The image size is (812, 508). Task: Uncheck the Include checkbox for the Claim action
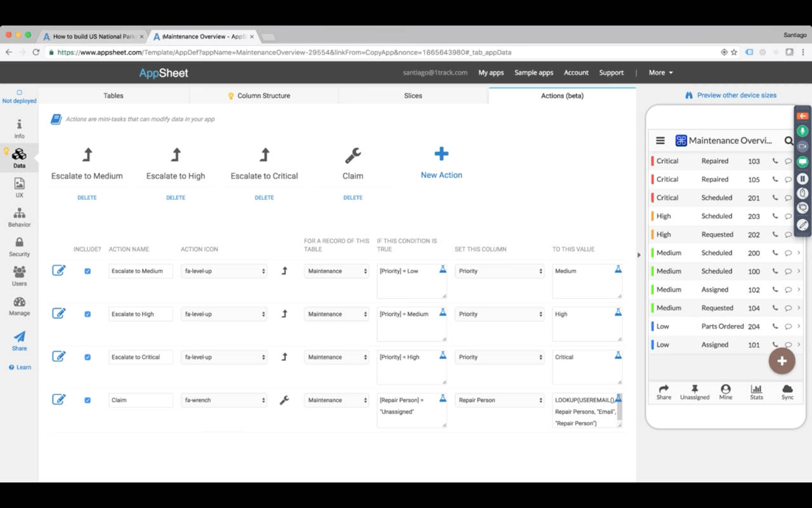click(x=87, y=400)
